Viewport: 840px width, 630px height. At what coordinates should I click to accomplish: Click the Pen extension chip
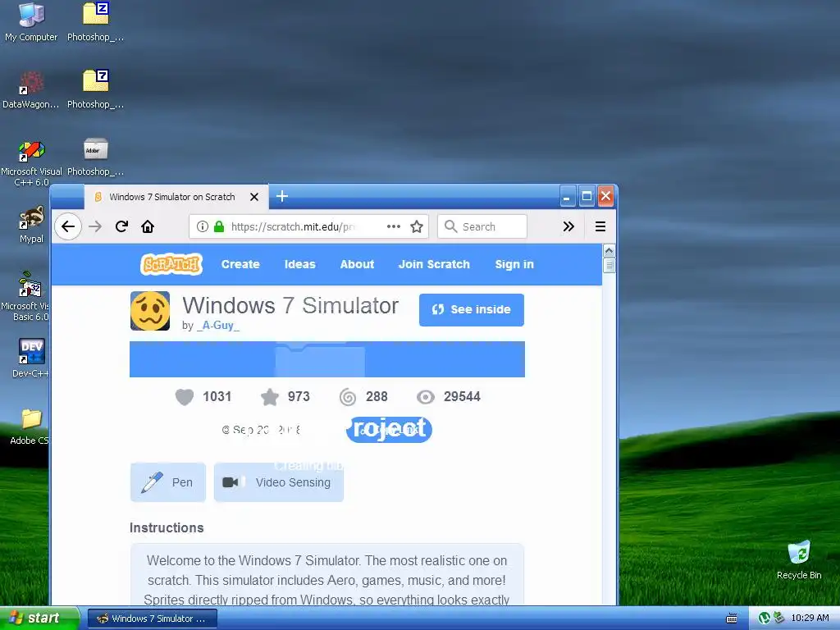[168, 482]
